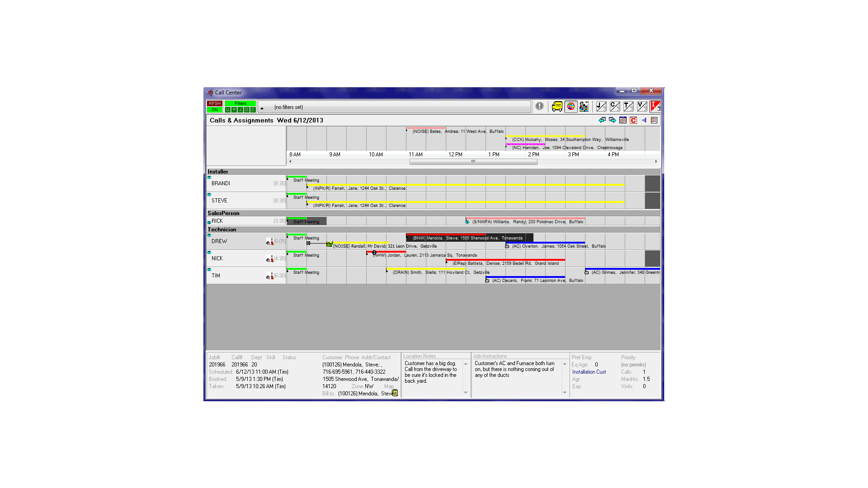868x488 pixels.
Task: Open the filters dropdown arrow
Action: click(262, 108)
